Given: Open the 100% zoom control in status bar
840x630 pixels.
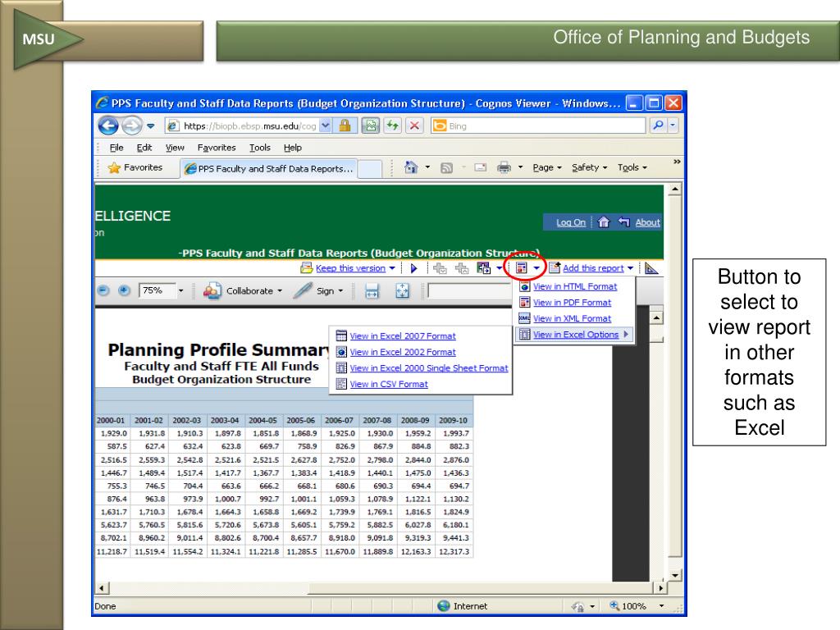Looking at the screenshot, I should tap(637, 606).
